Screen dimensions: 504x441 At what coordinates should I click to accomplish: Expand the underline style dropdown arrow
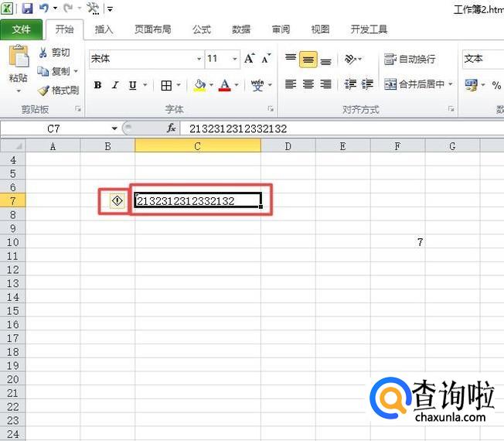point(145,85)
